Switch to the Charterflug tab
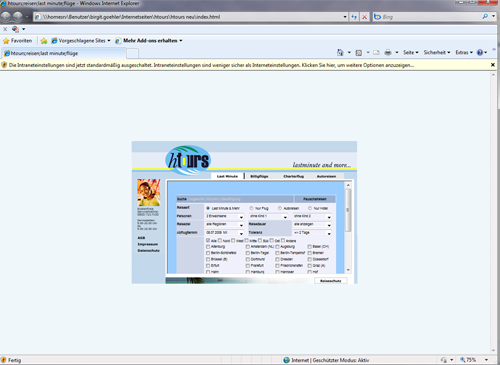 pyautogui.click(x=293, y=176)
